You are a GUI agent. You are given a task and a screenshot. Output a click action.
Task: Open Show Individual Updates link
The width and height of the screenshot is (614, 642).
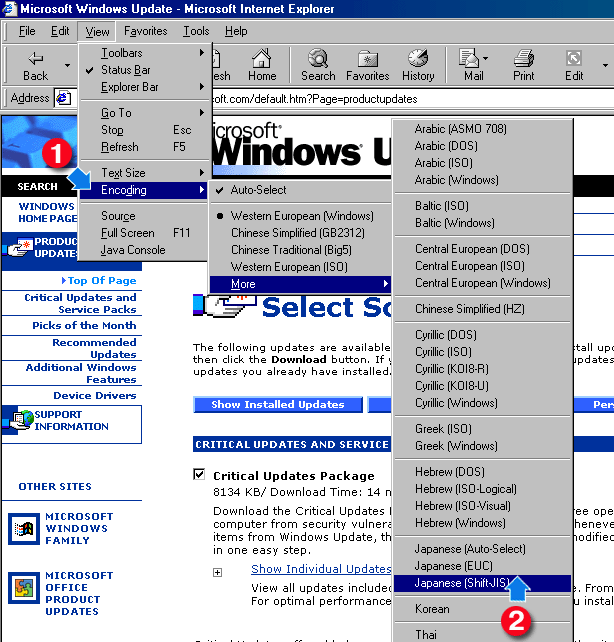point(321,569)
